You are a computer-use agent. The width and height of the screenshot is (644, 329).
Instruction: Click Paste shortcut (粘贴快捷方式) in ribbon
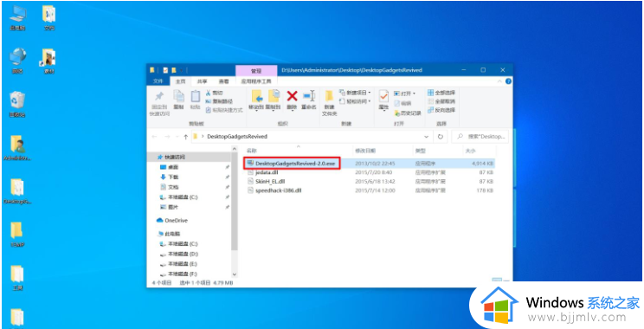point(224,110)
